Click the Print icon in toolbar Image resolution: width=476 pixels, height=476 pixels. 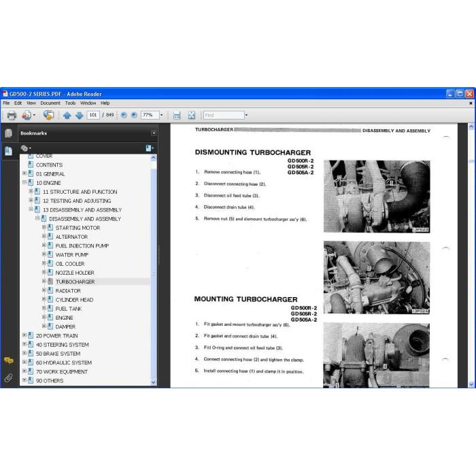coord(12,116)
